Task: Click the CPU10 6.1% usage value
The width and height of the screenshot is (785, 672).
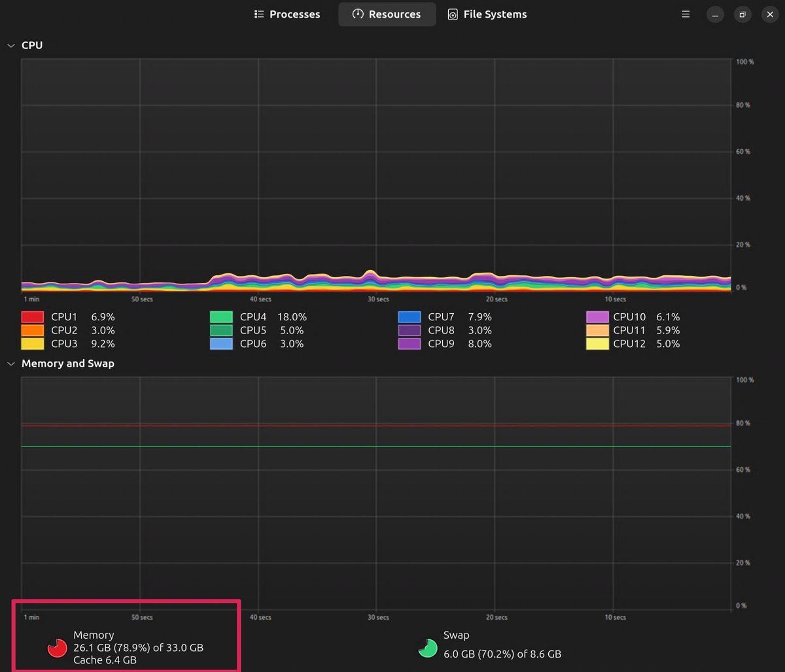Action: (668, 317)
